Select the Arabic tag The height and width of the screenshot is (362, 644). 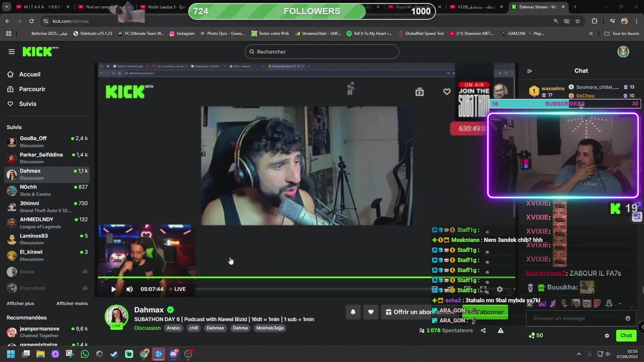click(174, 328)
